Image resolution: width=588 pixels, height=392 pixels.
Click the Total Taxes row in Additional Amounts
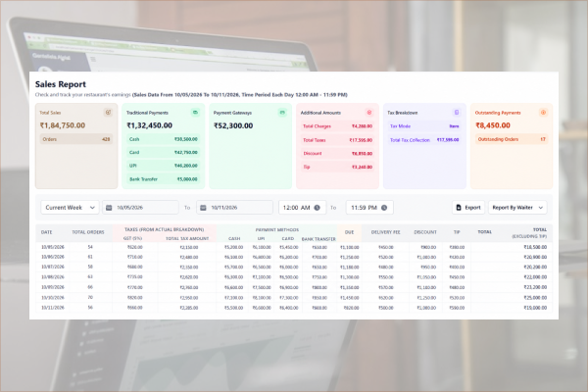coord(337,140)
